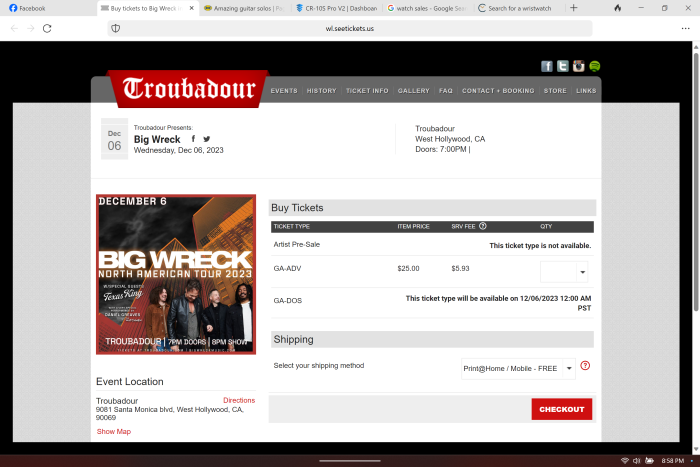Click the service fee help icon

point(483,226)
